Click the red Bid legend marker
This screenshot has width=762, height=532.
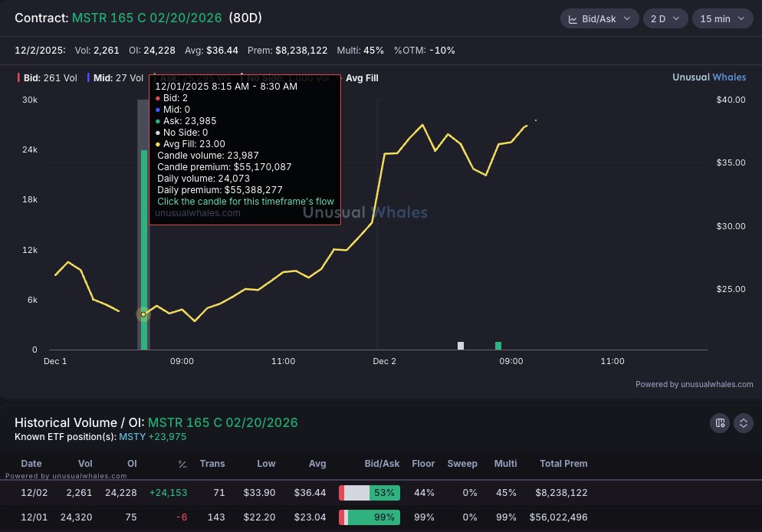tap(20, 77)
